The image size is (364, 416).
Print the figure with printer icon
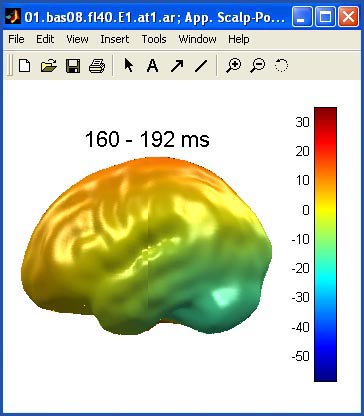tap(97, 66)
